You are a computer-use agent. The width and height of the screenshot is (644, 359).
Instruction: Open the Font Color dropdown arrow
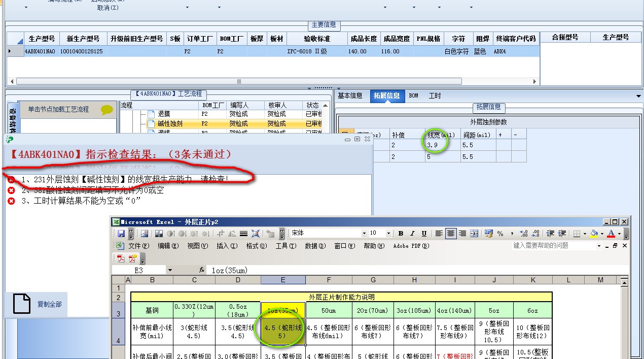(x=619, y=234)
